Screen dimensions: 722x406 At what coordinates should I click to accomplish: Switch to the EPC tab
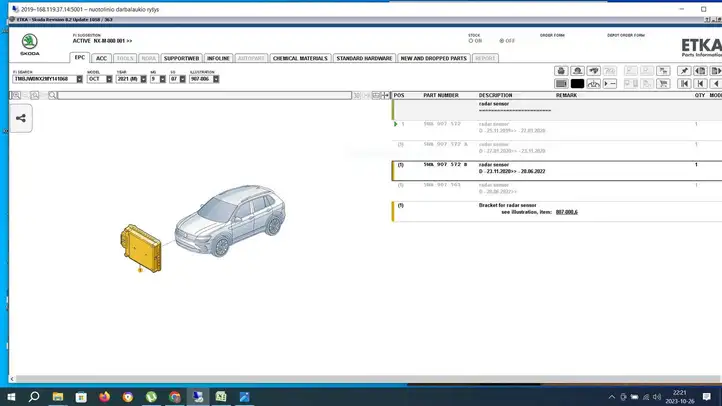tap(80, 58)
